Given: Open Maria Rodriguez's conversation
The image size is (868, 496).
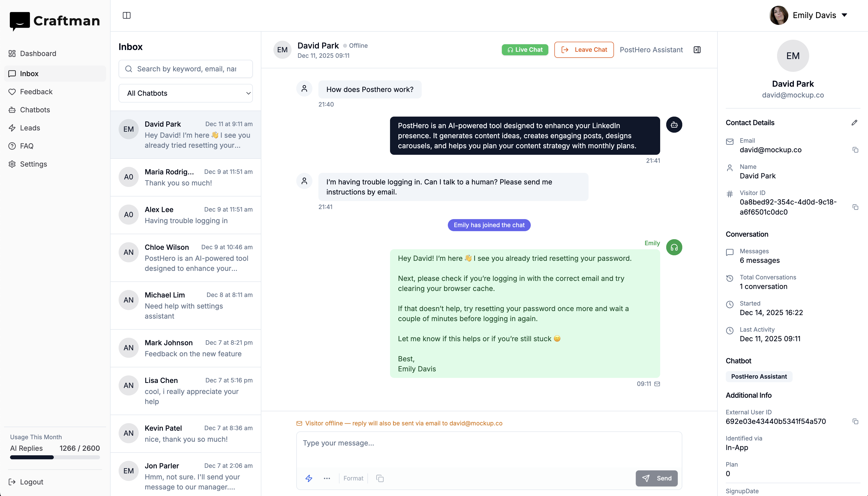Looking at the screenshot, I should pos(186,177).
